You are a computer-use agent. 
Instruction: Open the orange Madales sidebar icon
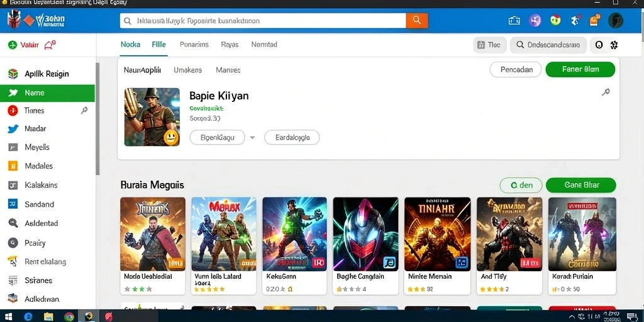pyautogui.click(x=13, y=166)
